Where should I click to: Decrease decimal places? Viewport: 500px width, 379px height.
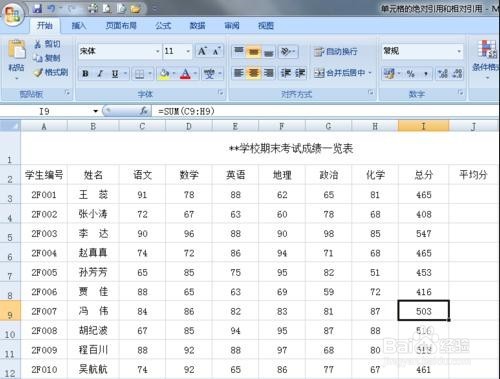(457, 74)
